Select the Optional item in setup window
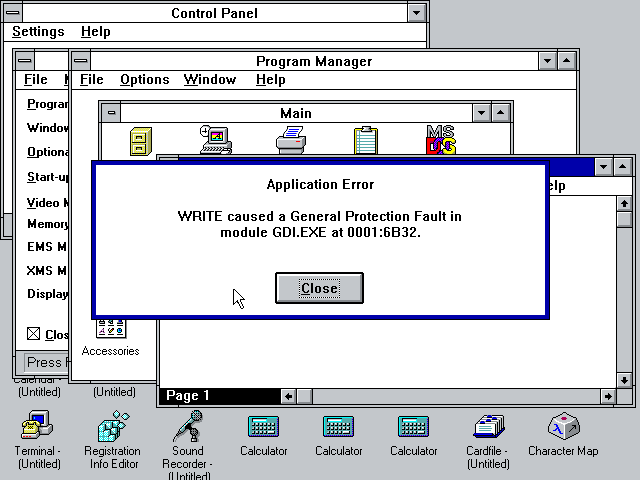Screen dimensions: 640x480 47,152
